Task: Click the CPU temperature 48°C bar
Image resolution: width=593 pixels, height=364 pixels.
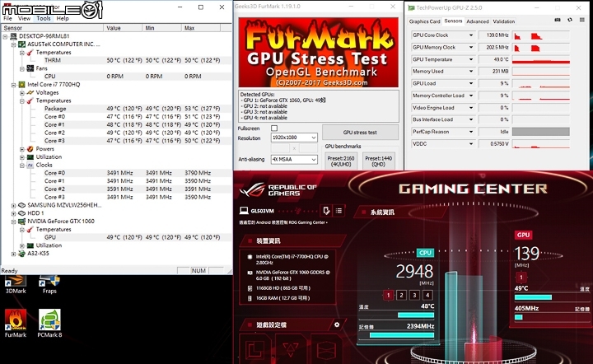Action: pyautogui.click(x=416, y=315)
